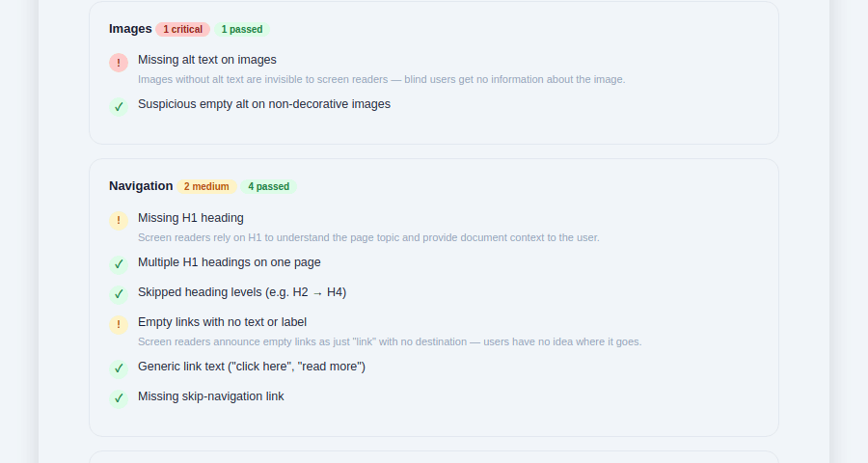
Task: Click the green check beside Multiple H1 headings
Action: 119,264
